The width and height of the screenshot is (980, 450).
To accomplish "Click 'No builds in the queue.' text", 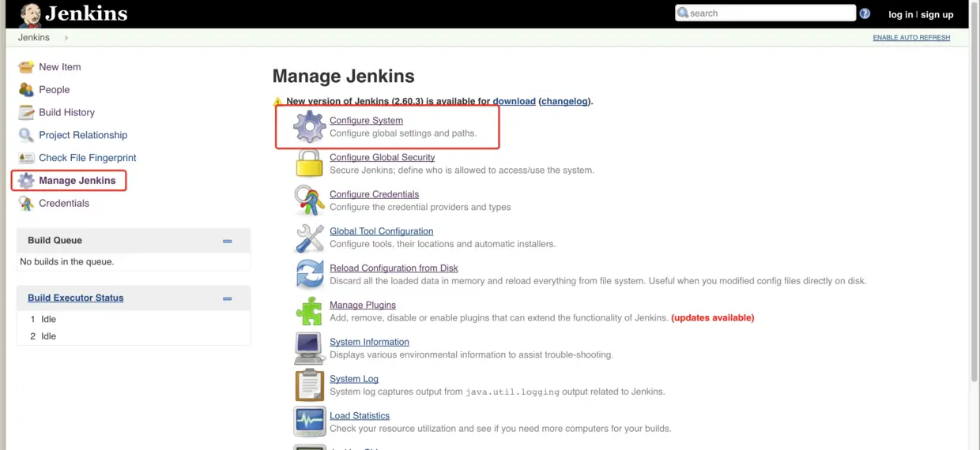I will click(x=67, y=261).
